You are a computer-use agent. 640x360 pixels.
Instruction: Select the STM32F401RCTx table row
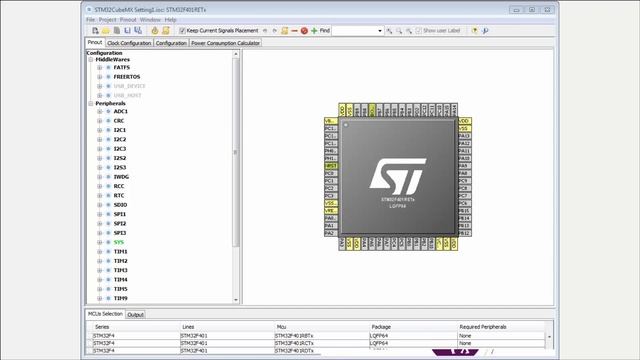pos(318,343)
